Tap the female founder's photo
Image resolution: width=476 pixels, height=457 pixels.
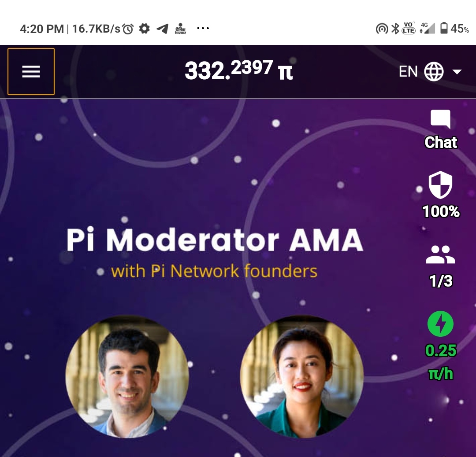302,376
